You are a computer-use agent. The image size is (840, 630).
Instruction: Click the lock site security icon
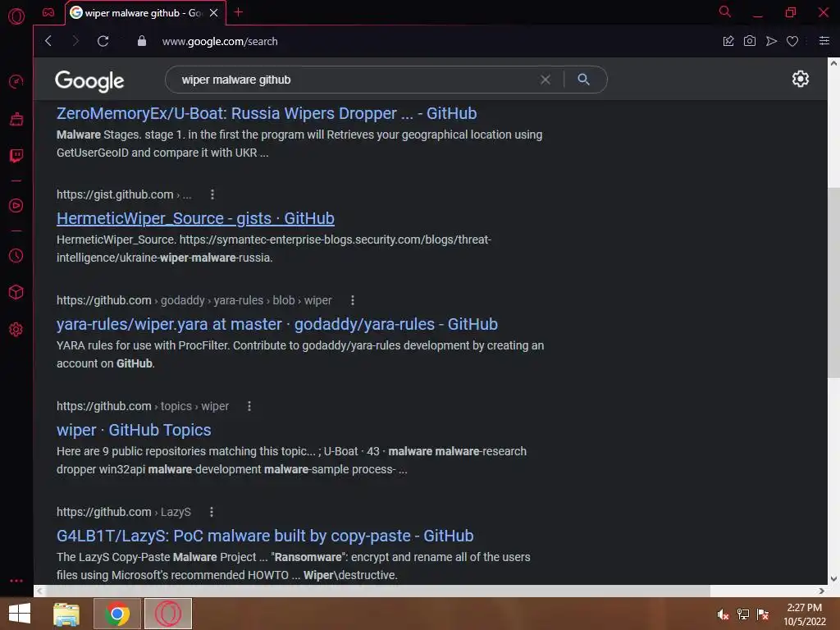(141, 41)
